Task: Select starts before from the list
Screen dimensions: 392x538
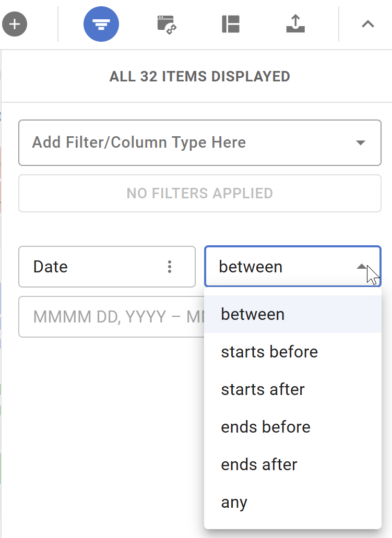Action: pyautogui.click(x=269, y=352)
